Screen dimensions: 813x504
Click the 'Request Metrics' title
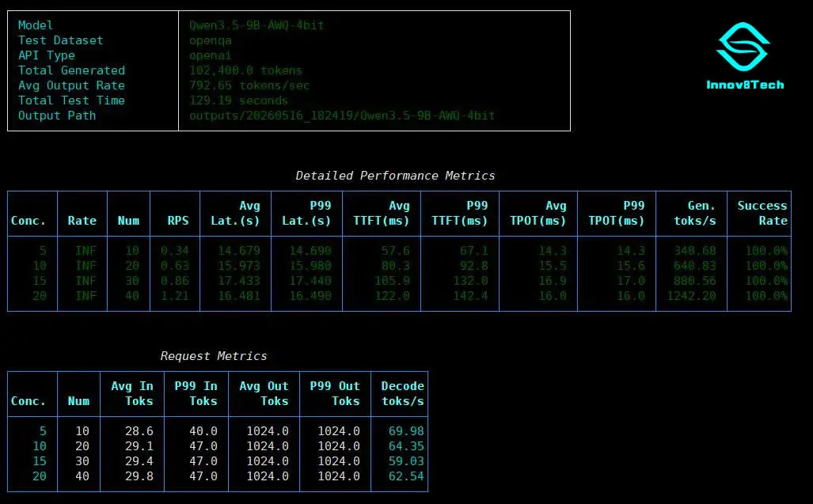click(x=214, y=356)
